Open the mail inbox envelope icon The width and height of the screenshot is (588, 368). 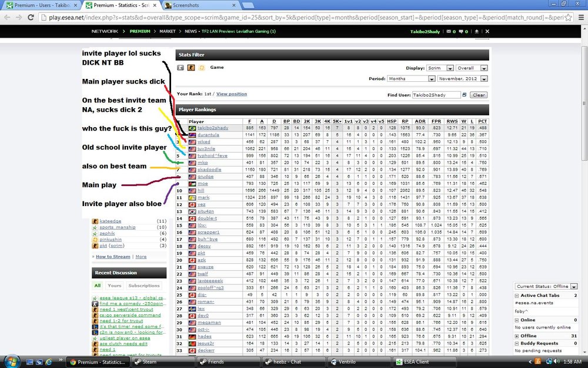449,32
